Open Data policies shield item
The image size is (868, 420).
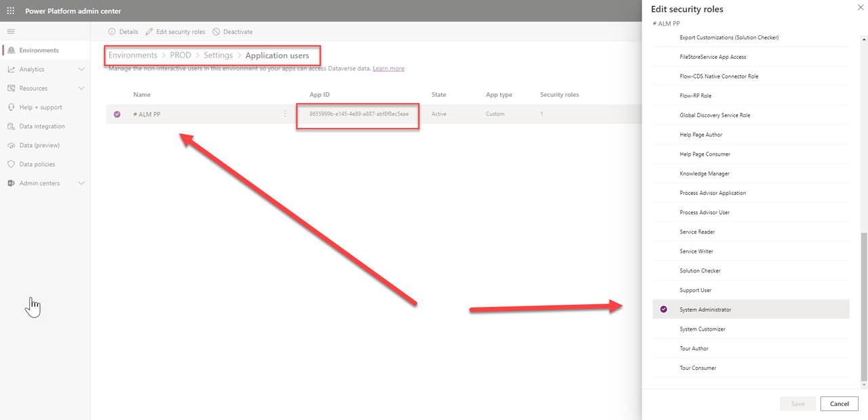pyautogui.click(x=37, y=165)
